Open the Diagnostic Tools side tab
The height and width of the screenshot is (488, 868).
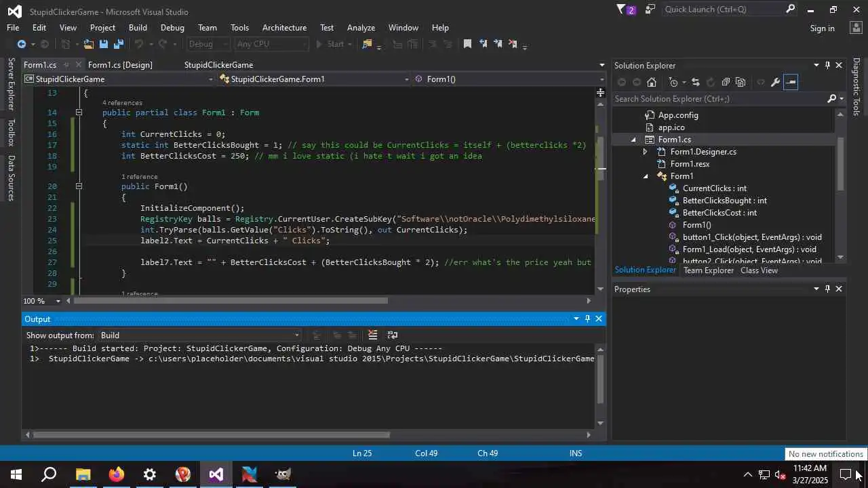point(856,87)
